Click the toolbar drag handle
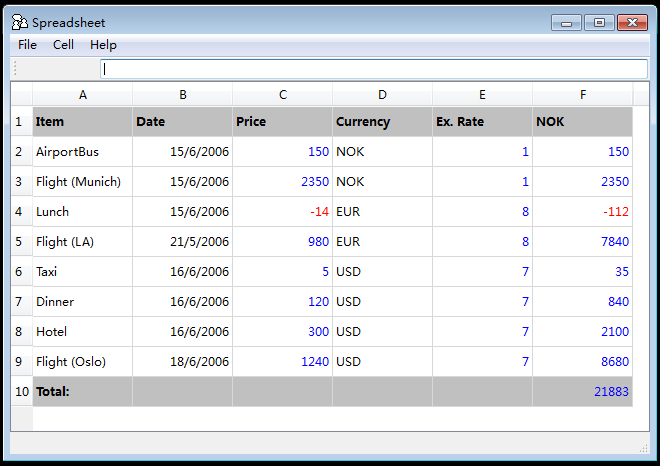 pyautogui.click(x=15, y=69)
